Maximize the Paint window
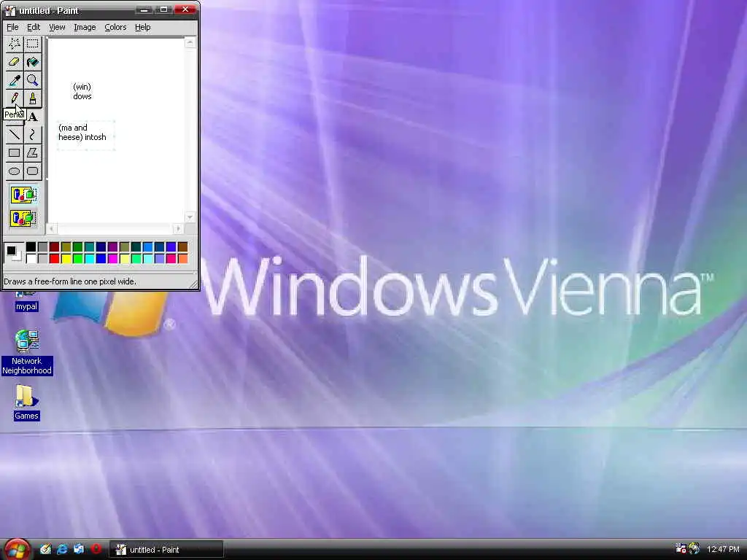Viewport: 747px width, 560px height. point(163,10)
